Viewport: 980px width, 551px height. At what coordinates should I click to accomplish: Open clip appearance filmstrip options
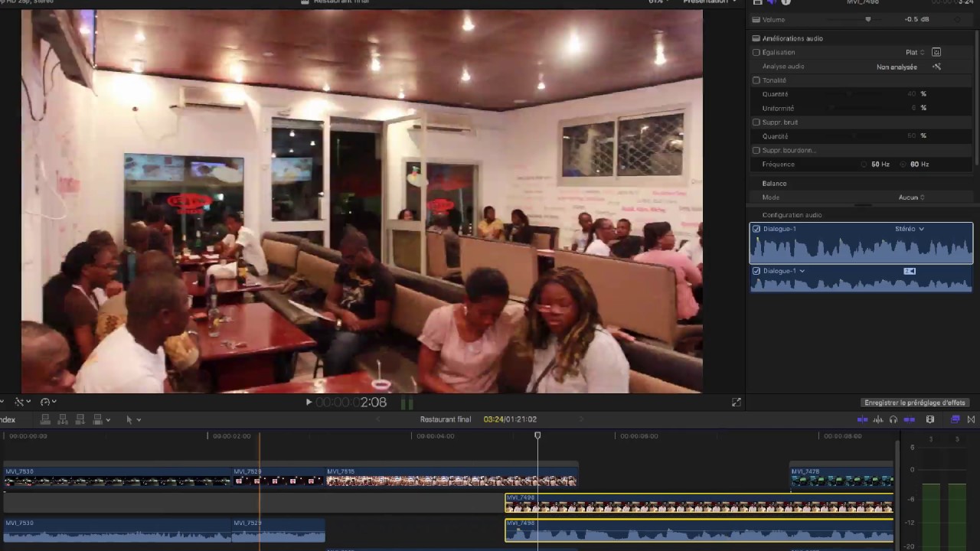(930, 419)
